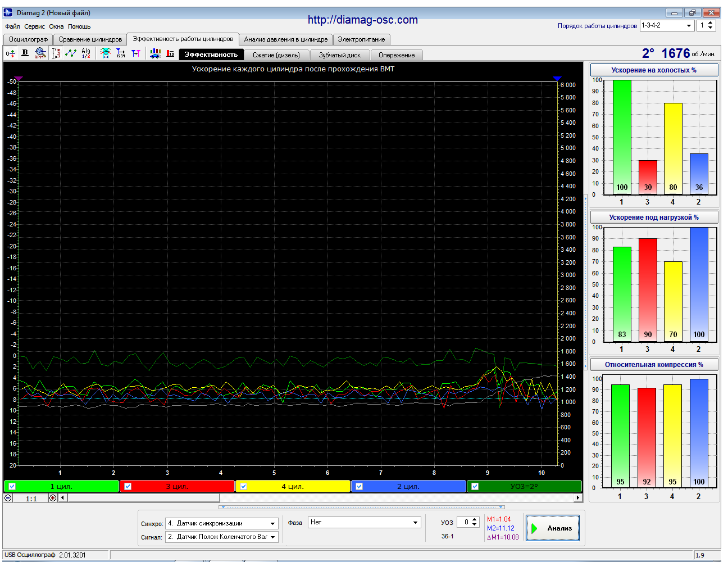
Task: Collapse the bottom panel dotted expander bar
Action: tap(362, 507)
